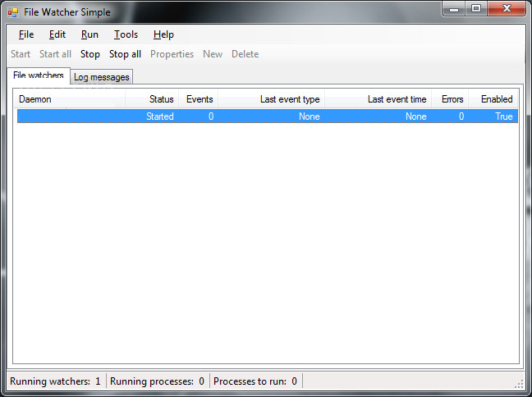The height and width of the screenshot is (397, 532).
Task: Switch to the File watchers tab
Action: 39,75
